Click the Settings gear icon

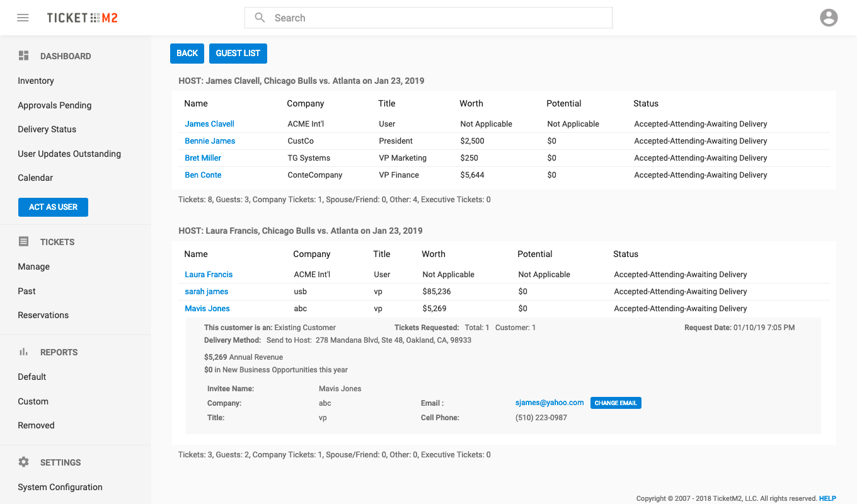(24, 462)
